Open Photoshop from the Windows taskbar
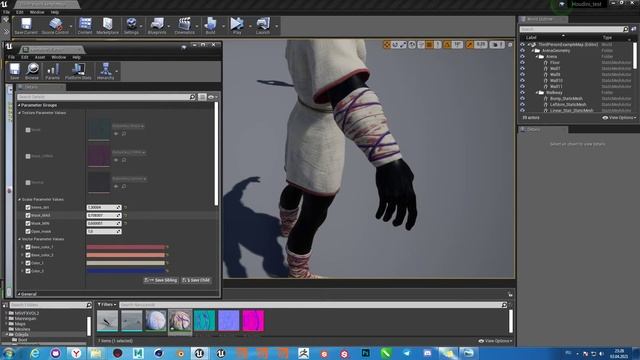Viewport: 640px width, 360px height. click(365, 353)
